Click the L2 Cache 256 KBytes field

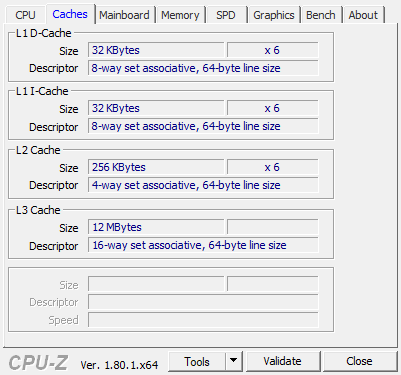click(x=156, y=167)
